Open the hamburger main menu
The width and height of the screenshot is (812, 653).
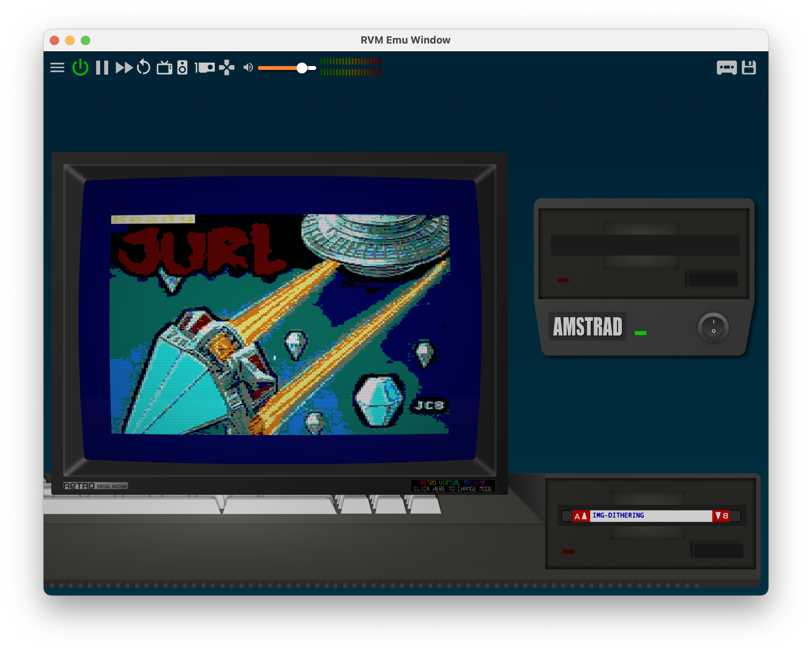pyautogui.click(x=57, y=68)
